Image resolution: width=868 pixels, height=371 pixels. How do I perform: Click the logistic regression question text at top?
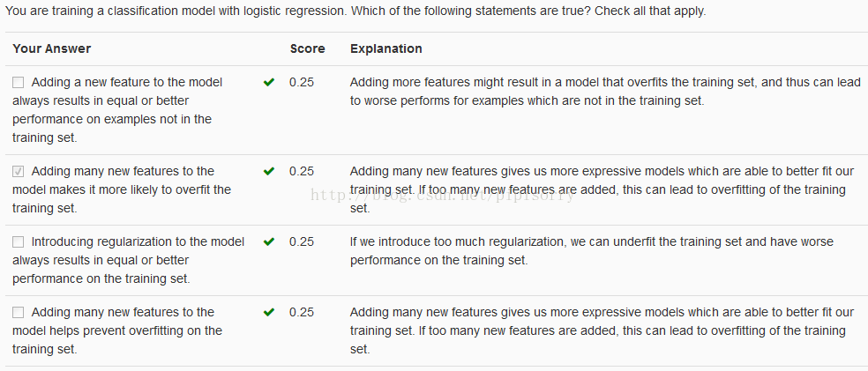coord(355,11)
